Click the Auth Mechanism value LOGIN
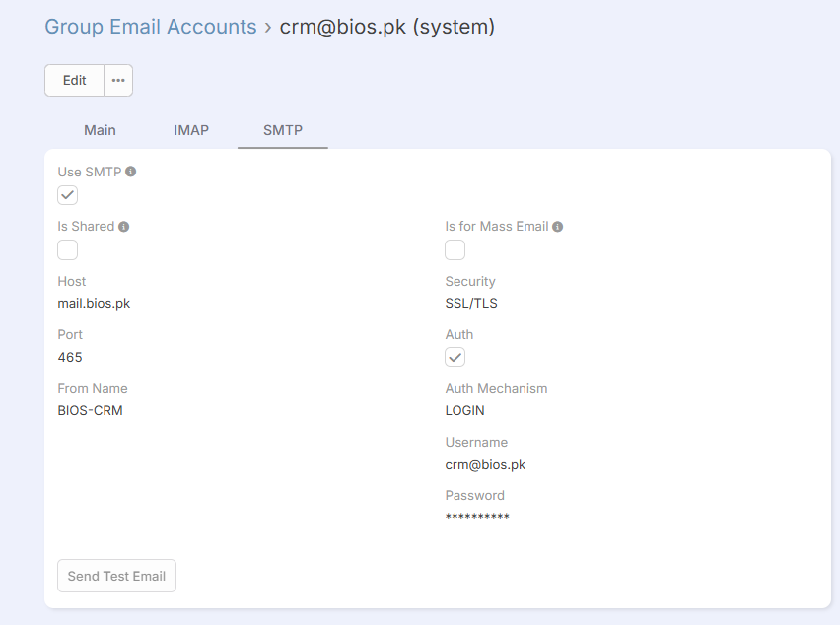 pos(465,410)
